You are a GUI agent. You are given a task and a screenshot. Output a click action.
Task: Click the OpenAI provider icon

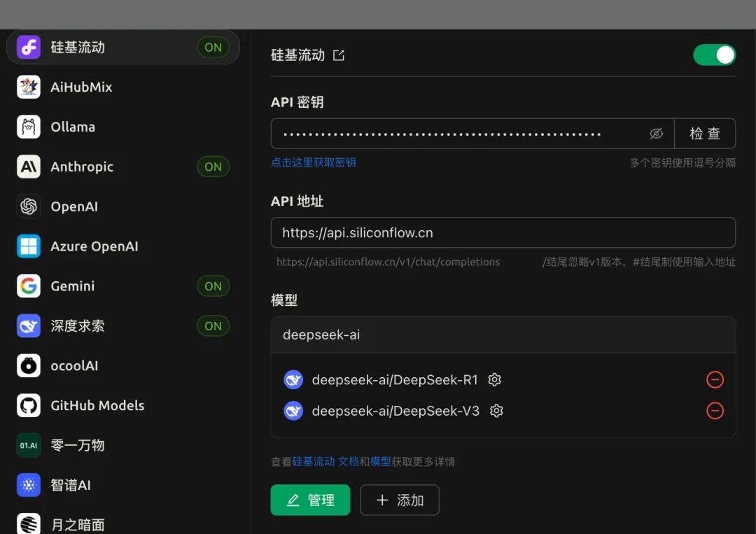pyautogui.click(x=29, y=206)
